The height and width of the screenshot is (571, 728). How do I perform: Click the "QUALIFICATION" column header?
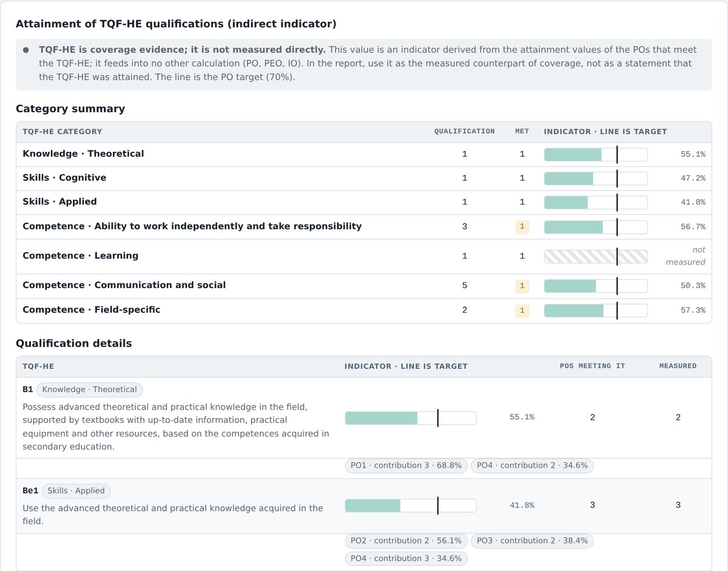pos(464,132)
